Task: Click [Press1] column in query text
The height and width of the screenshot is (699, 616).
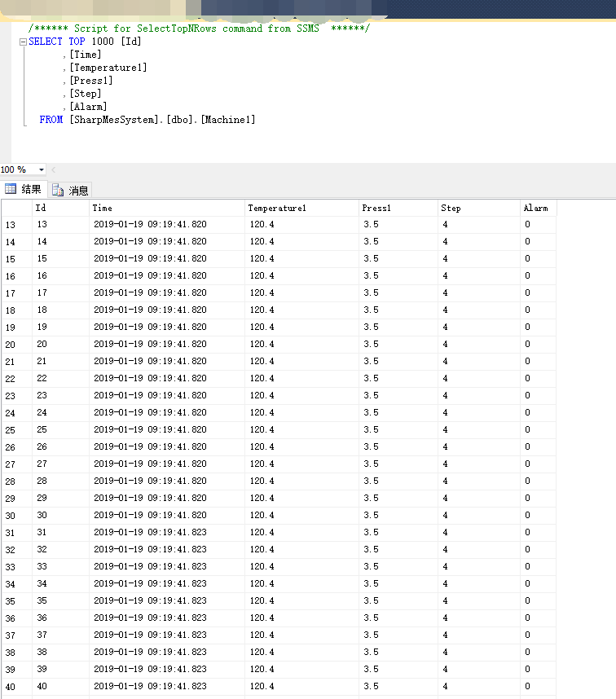Action: pyautogui.click(x=91, y=80)
